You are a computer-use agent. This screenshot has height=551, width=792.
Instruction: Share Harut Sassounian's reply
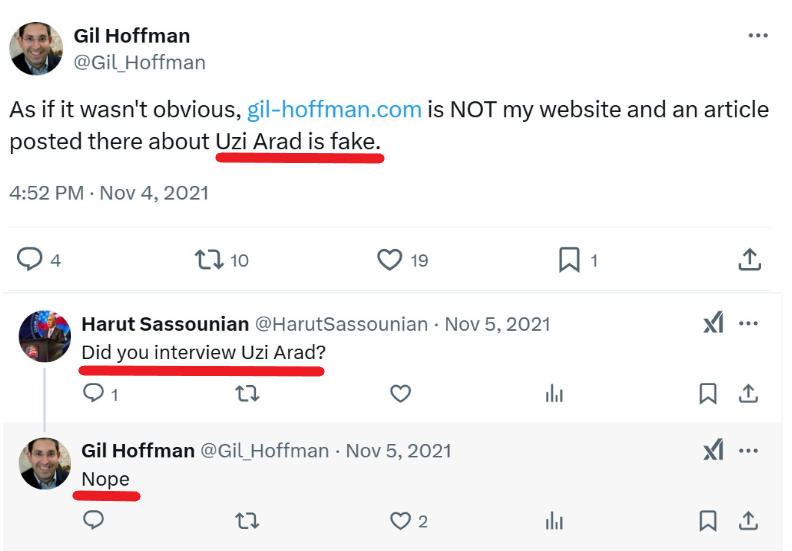(x=748, y=394)
